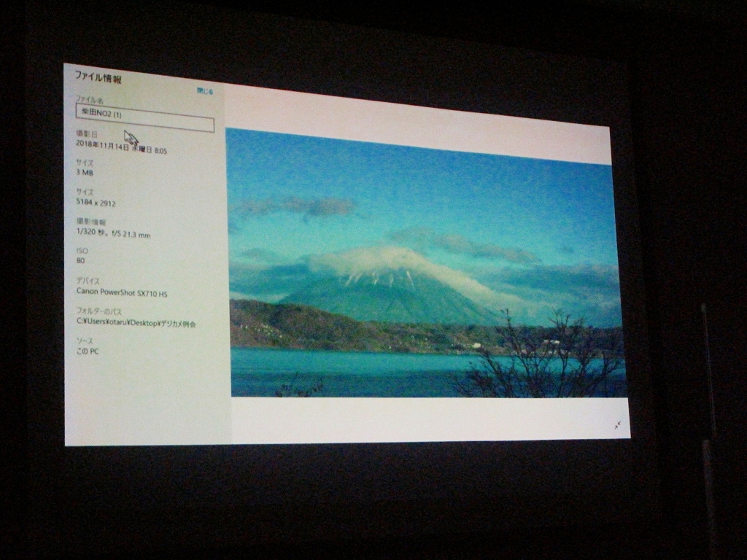This screenshot has height=560, width=747.
Task: Click the ファイル名 label above the name field
Action: click(x=90, y=99)
